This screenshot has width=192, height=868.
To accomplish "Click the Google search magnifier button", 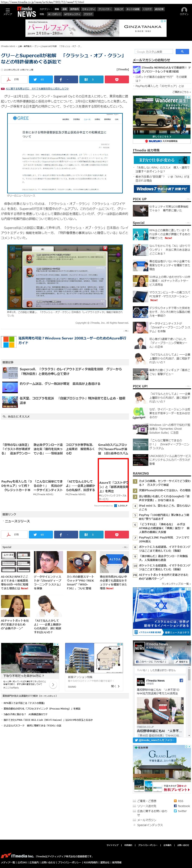I will click(x=182, y=51).
